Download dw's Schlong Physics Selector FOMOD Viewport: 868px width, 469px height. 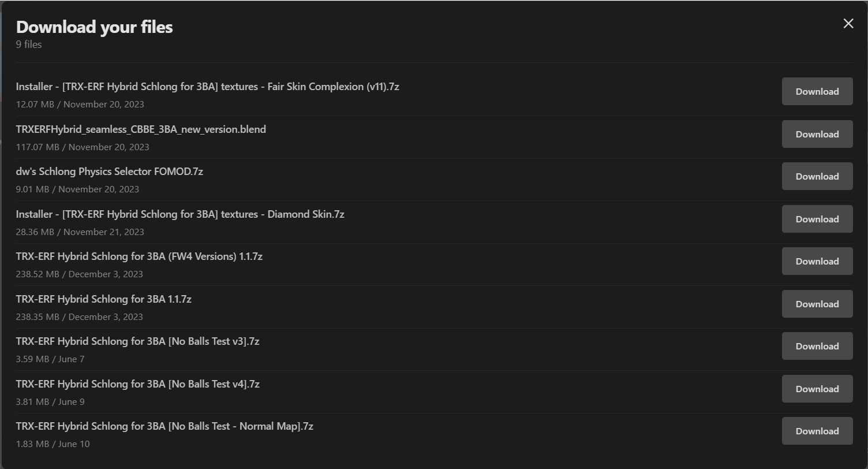tap(817, 176)
